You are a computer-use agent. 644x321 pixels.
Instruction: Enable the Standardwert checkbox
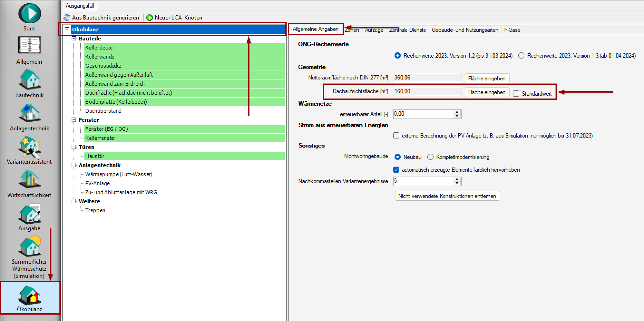click(x=516, y=94)
